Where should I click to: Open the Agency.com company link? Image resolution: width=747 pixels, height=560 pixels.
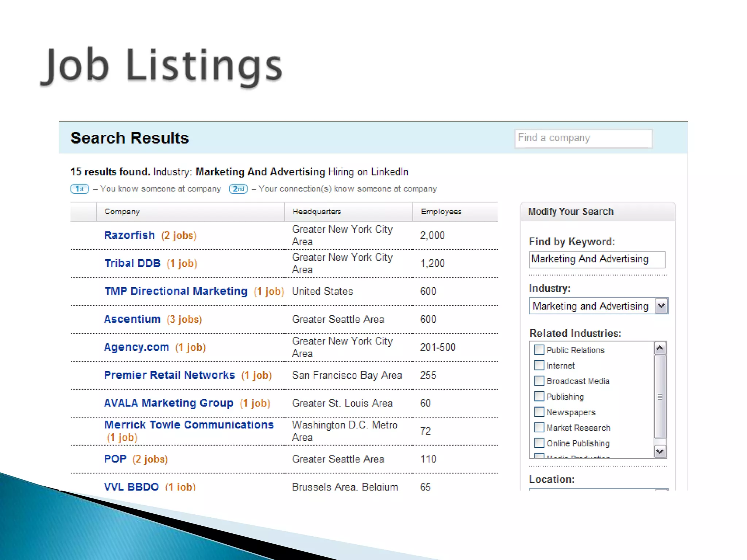coord(136,347)
